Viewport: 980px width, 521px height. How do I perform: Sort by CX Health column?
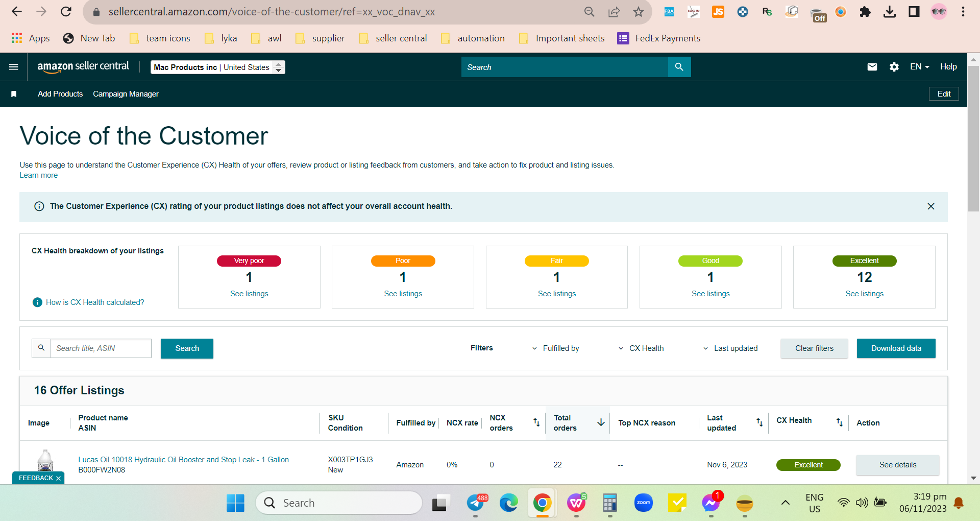[840, 422]
